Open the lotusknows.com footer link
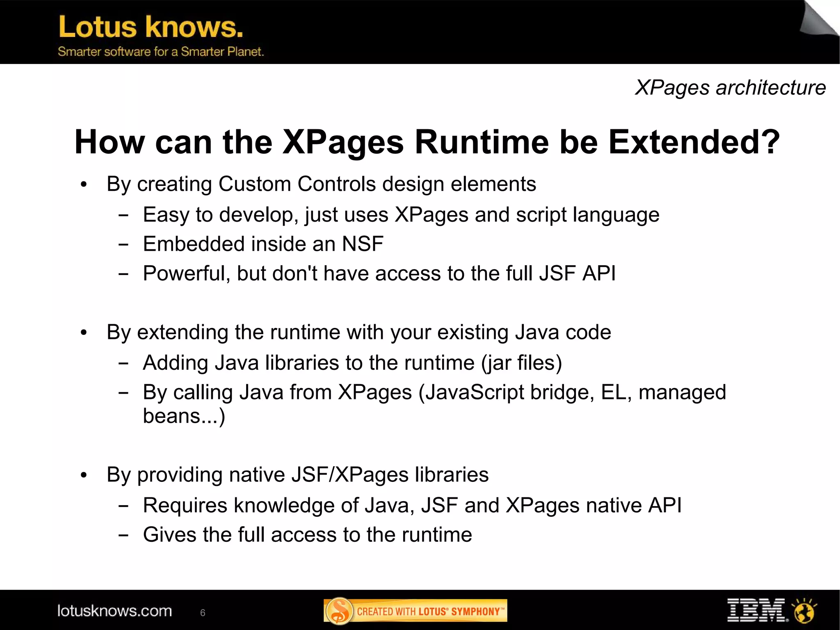The width and height of the screenshot is (840, 630). [114, 611]
